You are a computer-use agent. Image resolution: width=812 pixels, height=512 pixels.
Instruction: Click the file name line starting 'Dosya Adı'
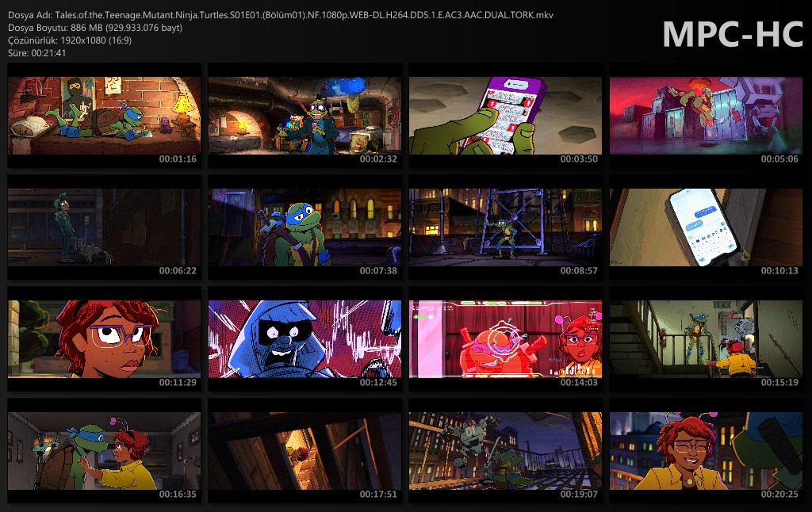coord(281,15)
